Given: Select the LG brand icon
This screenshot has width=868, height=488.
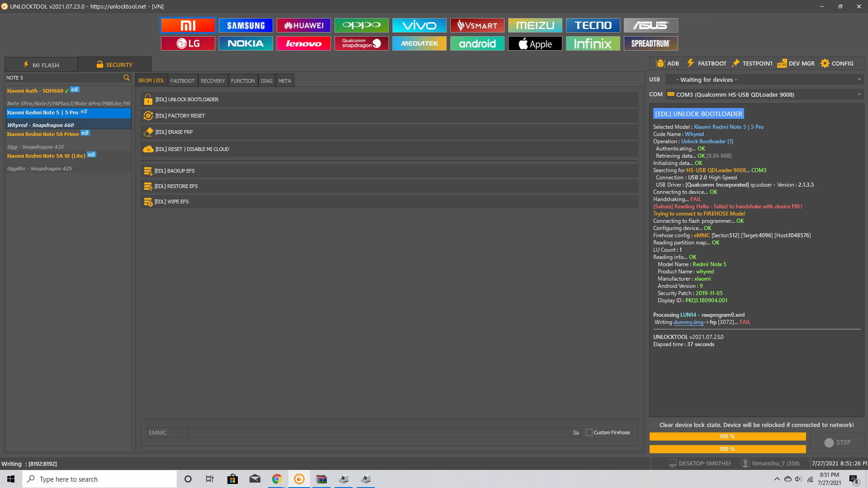Looking at the screenshot, I should [x=188, y=43].
